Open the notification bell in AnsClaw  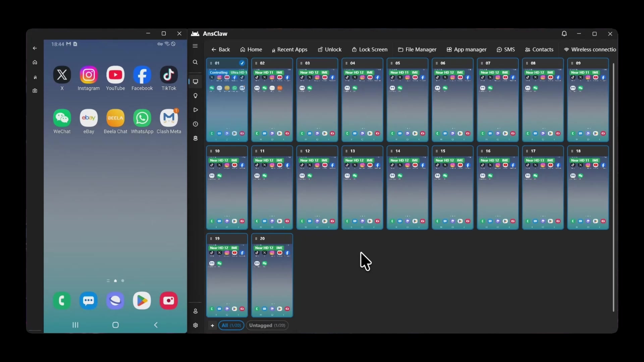(564, 34)
